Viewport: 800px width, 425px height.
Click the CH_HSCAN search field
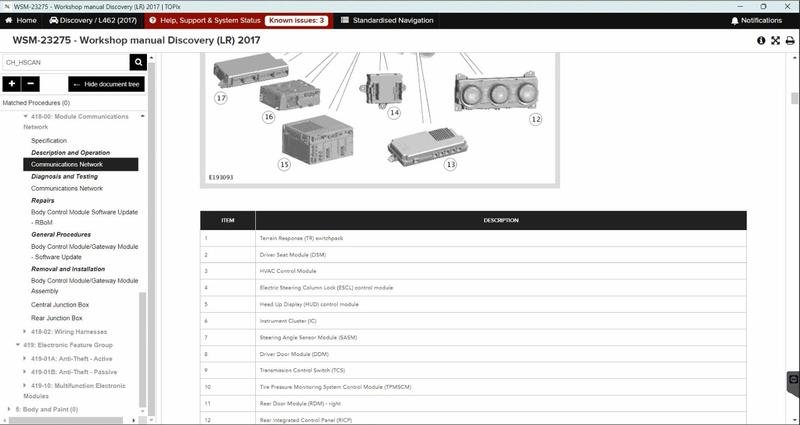click(x=66, y=62)
